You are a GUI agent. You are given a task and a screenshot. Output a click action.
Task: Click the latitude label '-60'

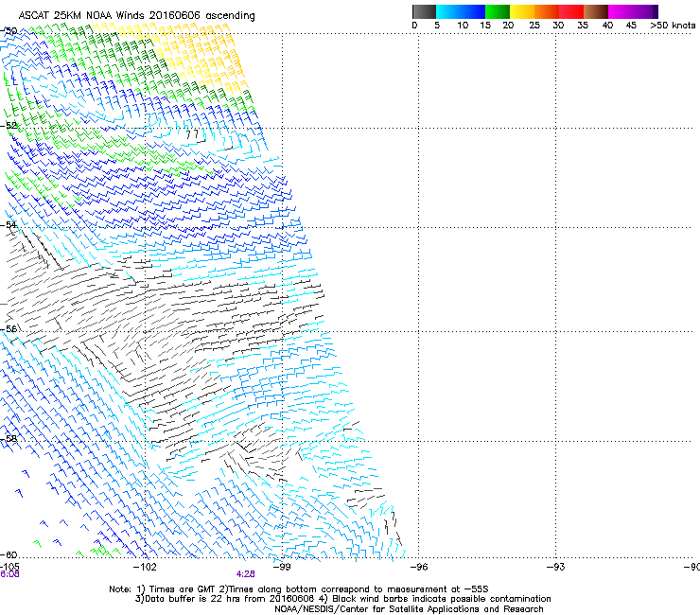(x=9, y=554)
